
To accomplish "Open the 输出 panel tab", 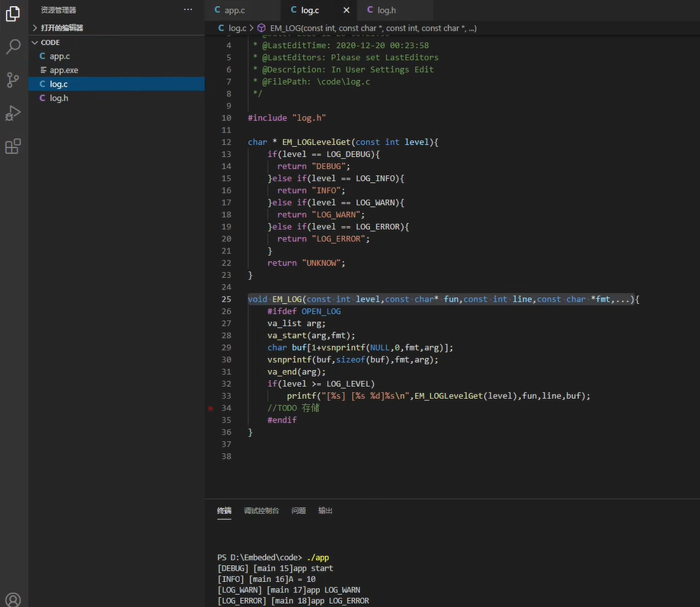I will (325, 510).
